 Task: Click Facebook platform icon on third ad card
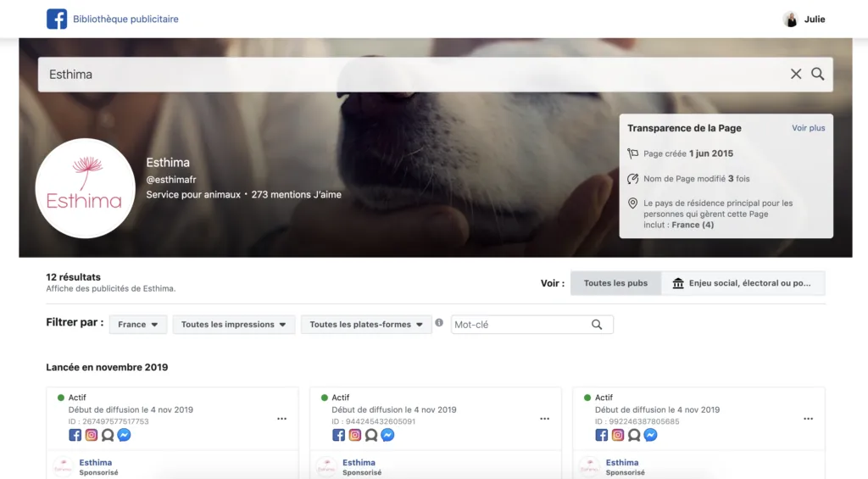602,435
